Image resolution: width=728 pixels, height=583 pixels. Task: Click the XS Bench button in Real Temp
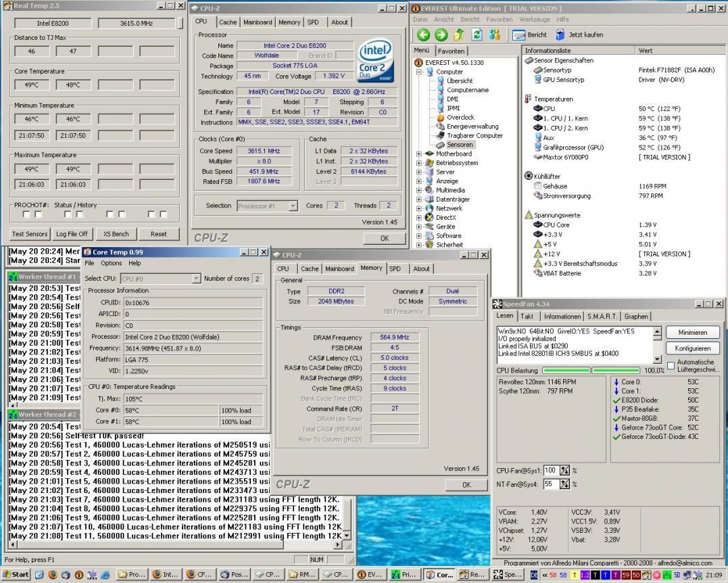tap(116, 234)
